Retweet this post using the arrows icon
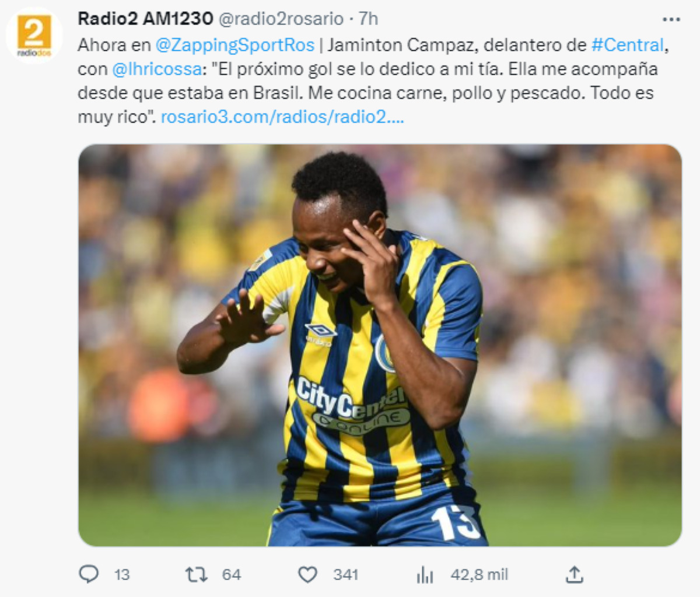 [196, 575]
